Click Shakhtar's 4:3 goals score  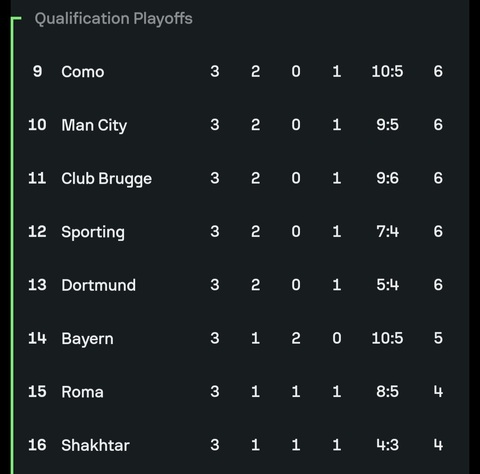coord(387,445)
